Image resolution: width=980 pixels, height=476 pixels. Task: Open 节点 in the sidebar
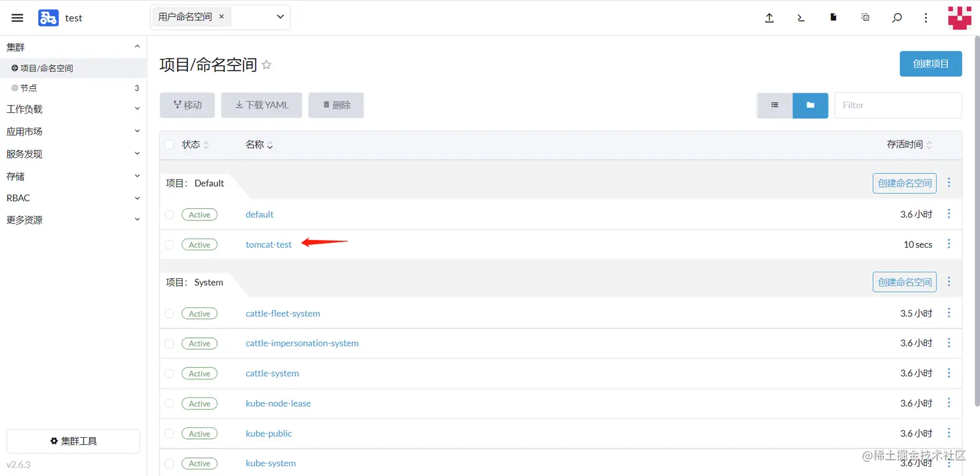click(73, 88)
